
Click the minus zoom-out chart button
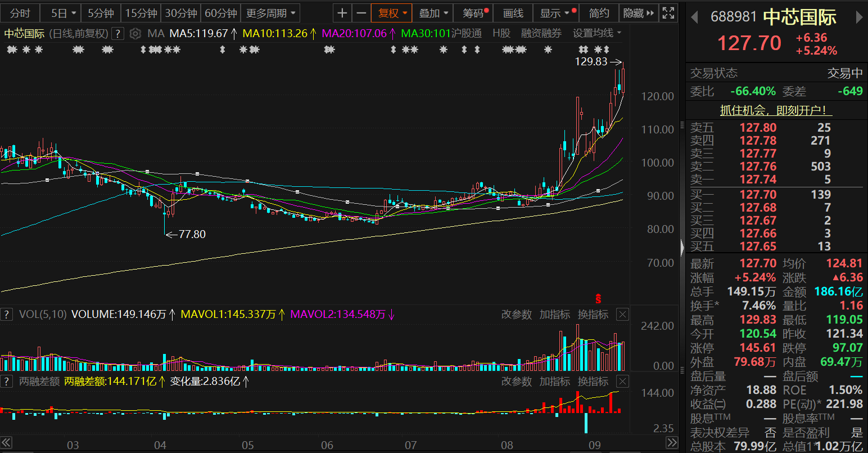click(x=361, y=13)
